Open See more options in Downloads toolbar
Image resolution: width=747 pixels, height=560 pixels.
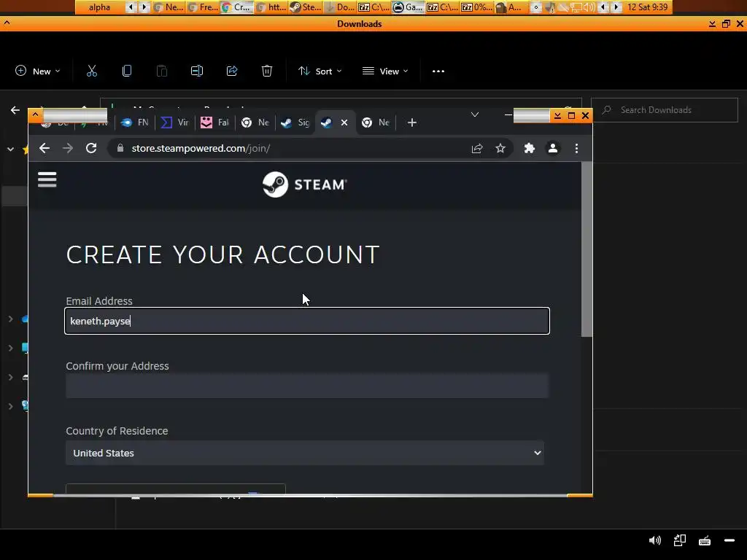438,71
